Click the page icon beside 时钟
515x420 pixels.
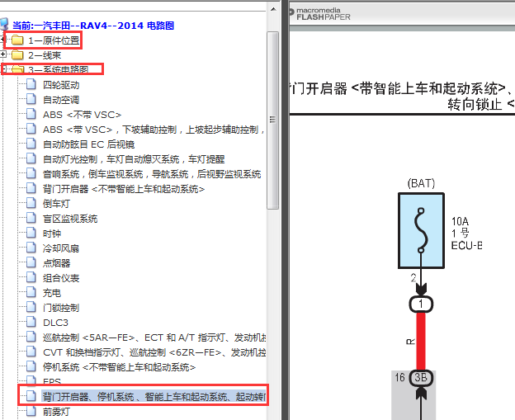coord(31,234)
